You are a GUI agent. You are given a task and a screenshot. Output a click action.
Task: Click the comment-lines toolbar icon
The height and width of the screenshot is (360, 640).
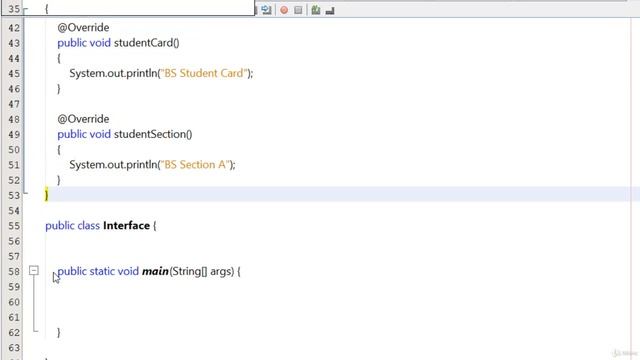pos(316,10)
